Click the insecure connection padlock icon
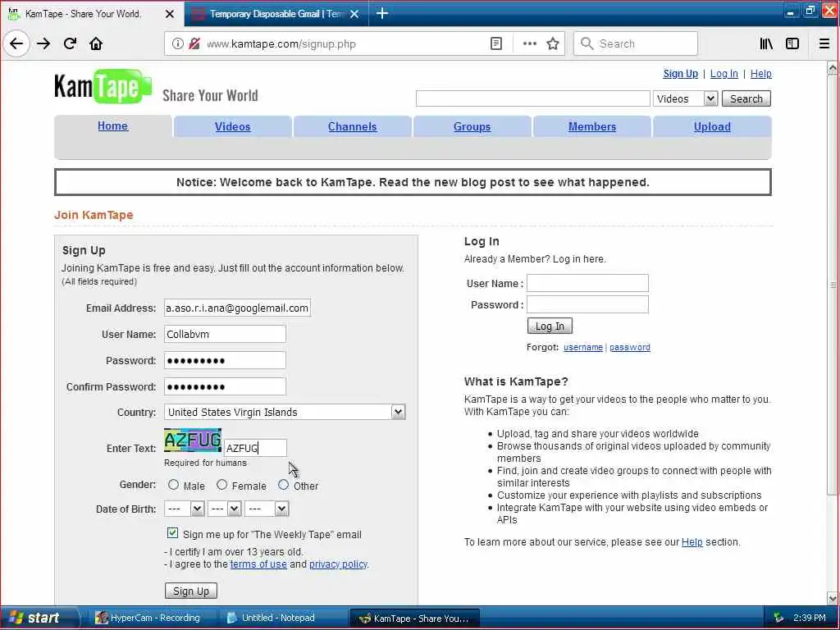 pos(194,43)
